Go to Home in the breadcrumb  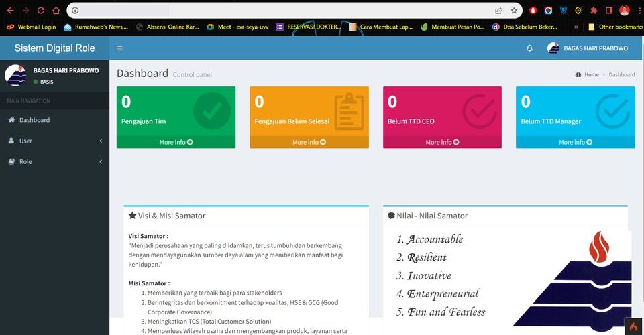point(592,74)
